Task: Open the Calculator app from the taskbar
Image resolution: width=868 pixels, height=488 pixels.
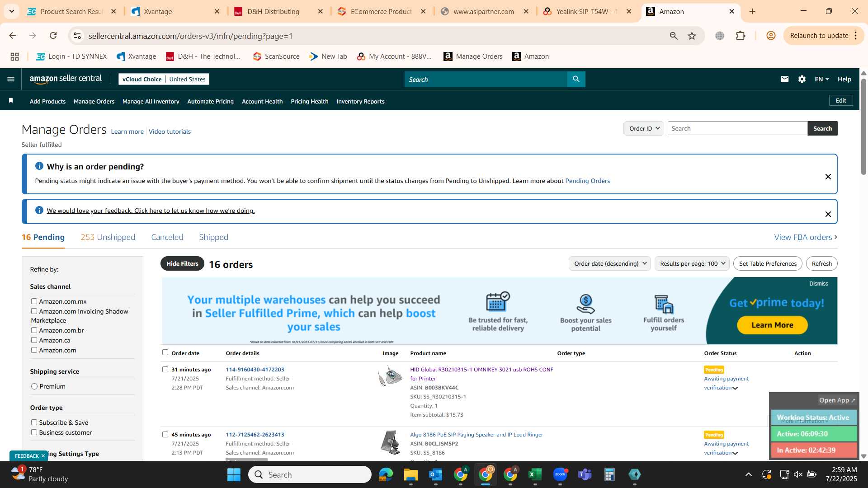Action: tap(609, 474)
